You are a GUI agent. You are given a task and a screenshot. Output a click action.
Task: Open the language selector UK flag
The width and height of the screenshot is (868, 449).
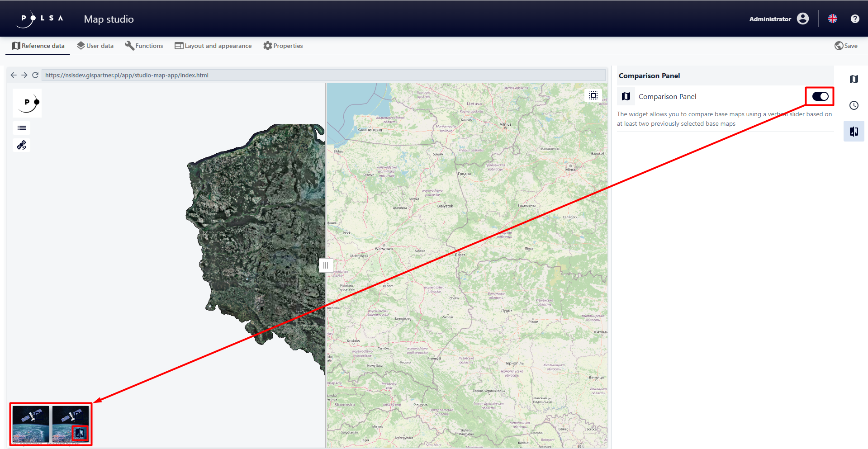pyautogui.click(x=832, y=19)
